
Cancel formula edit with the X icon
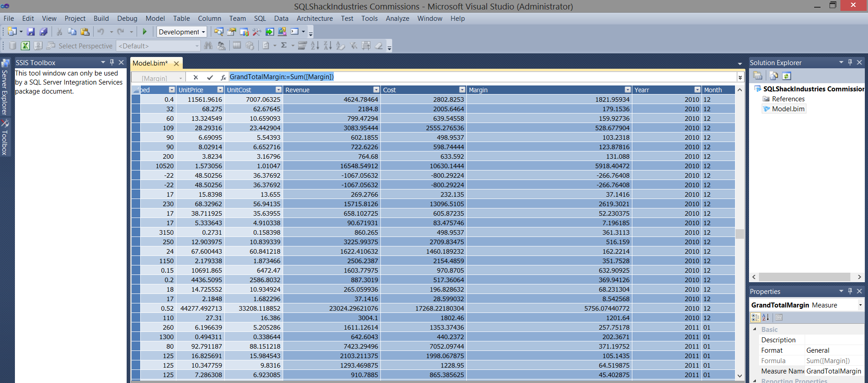pos(195,77)
